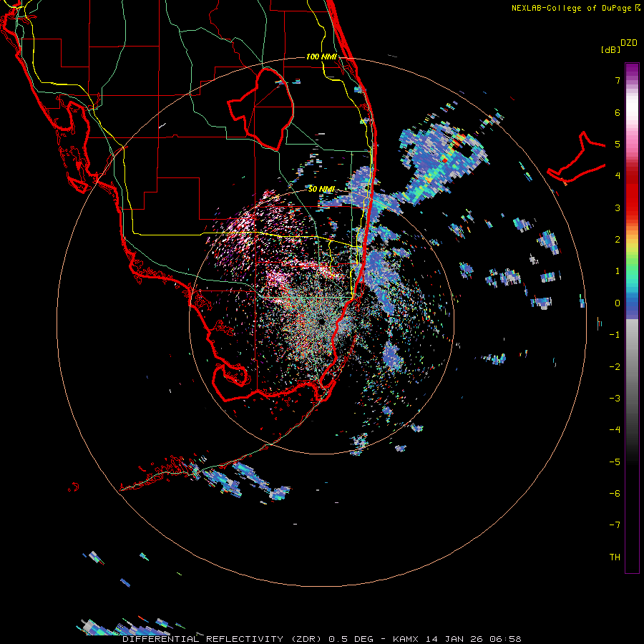
Task: Click the 0 value on color scale
Action: click(x=618, y=303)
